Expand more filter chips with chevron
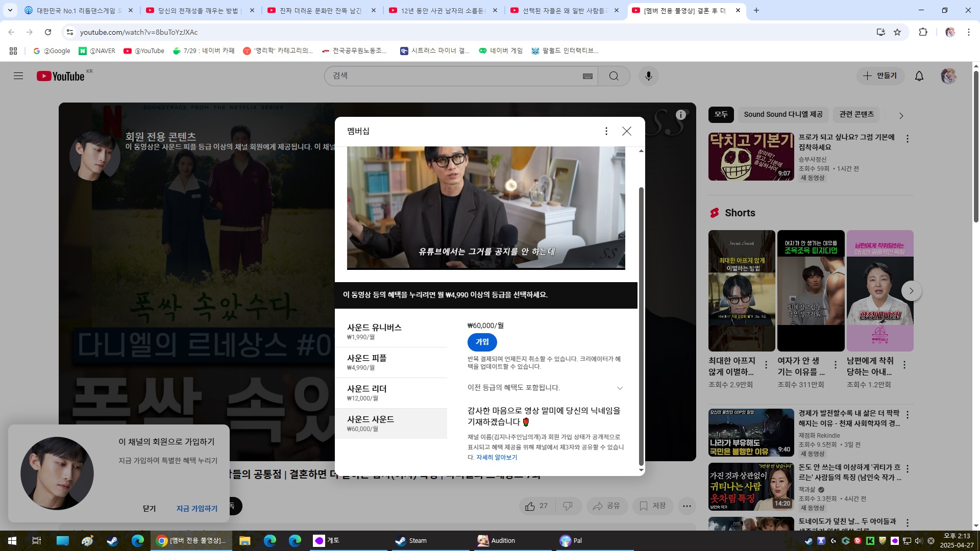The width and height of the screenshot is (980, 551). [901, 116]
